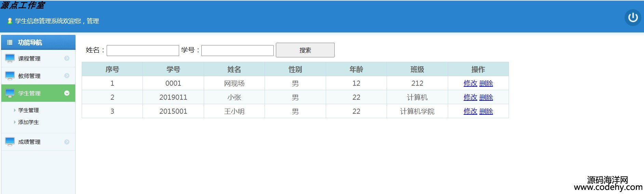
Task: Click the monitor icon beside 课程管理
Action: click(x=10, y=58)
